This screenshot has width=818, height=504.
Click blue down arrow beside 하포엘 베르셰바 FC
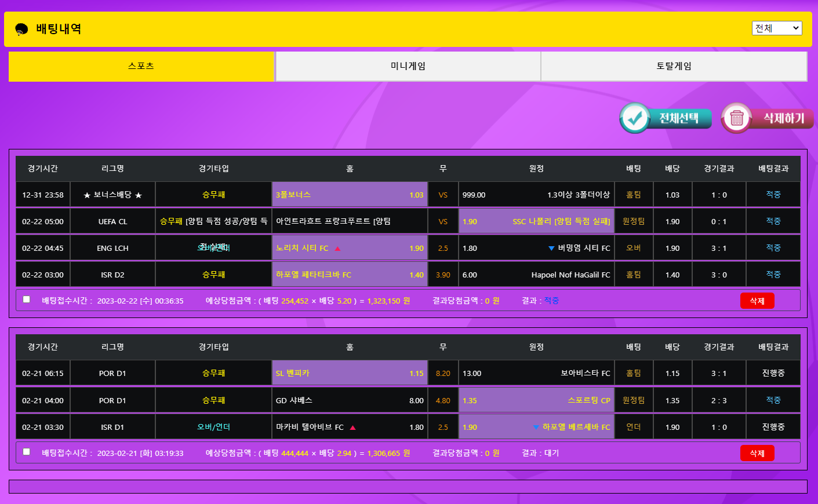pos(536,428)
